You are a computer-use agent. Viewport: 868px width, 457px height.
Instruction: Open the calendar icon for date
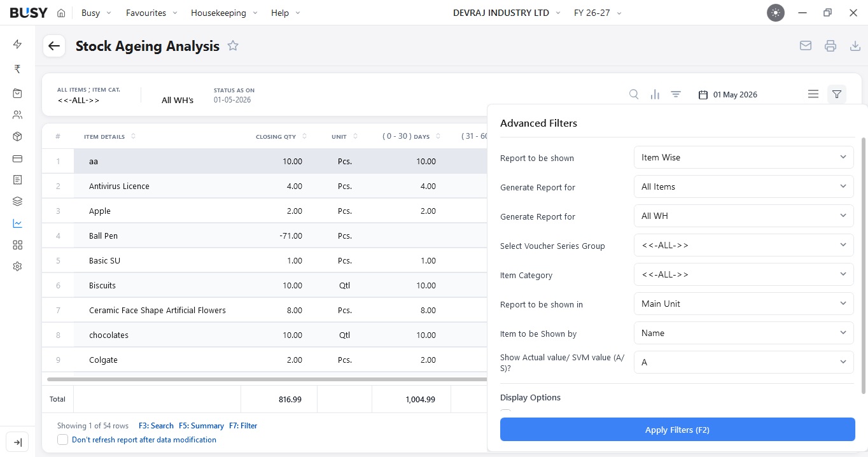pyautogui.click(x=703, y=95)
